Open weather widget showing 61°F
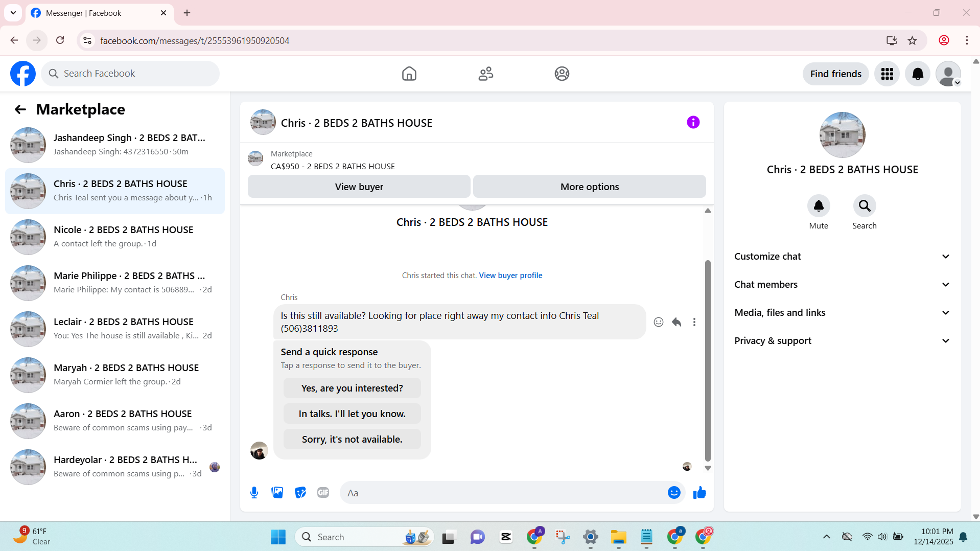 tap(32, 537)
